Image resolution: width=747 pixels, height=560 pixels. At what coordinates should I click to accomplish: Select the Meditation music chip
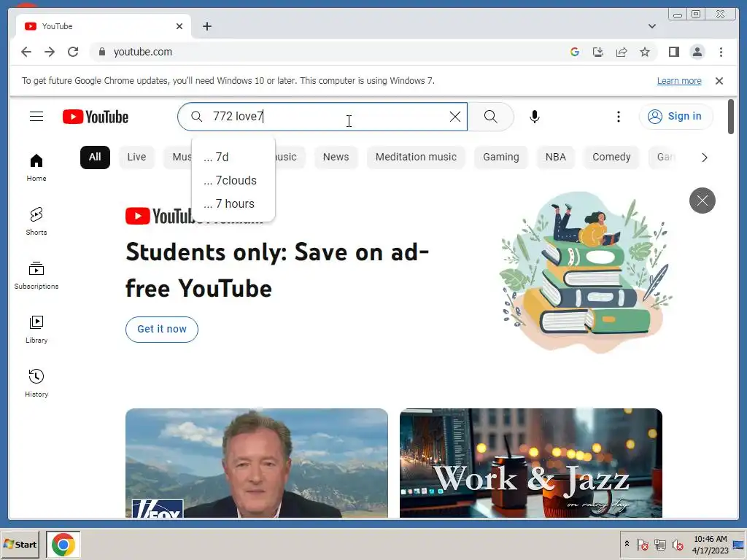pyautogui.click(x=416, y=157)
